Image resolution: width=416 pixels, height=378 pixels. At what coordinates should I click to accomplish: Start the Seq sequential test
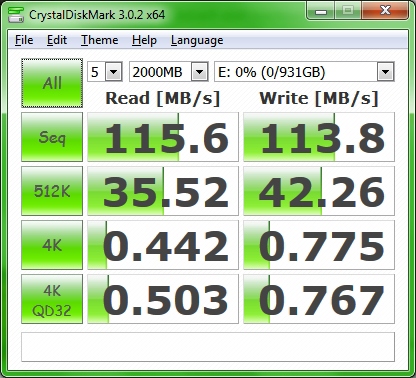pyautogui.click(x=52, y=137)
